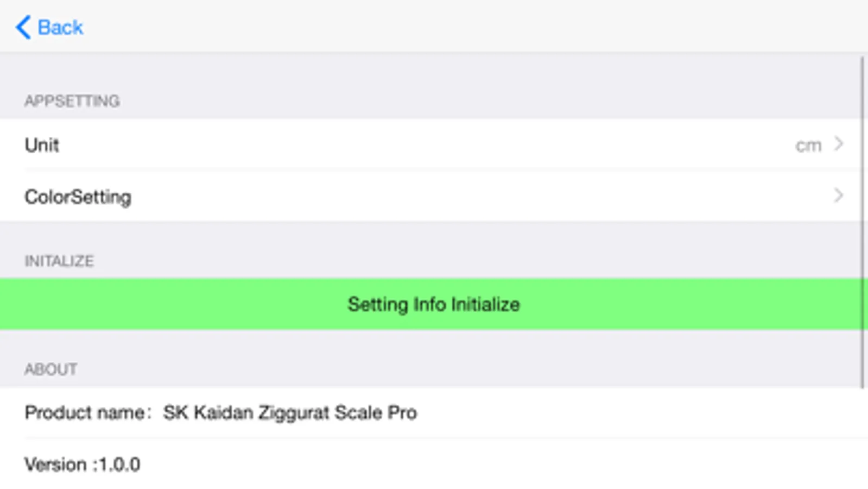Click the empty navigation bar area
The image size is (868, 489).
click(x=434, y=27)
